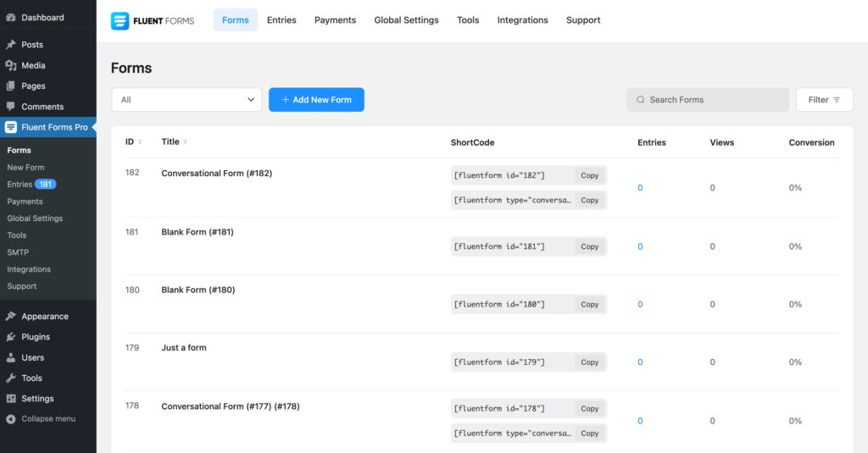Open Entries in sidebar submenu
The width and height of the screenshot is (868, 453).
(19, 185)
